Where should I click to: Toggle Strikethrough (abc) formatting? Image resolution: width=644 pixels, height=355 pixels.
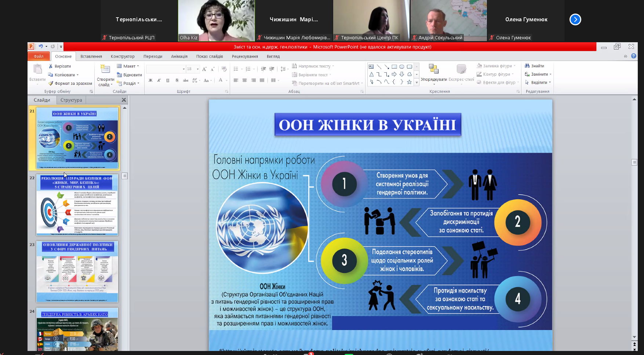coord(186,80)
